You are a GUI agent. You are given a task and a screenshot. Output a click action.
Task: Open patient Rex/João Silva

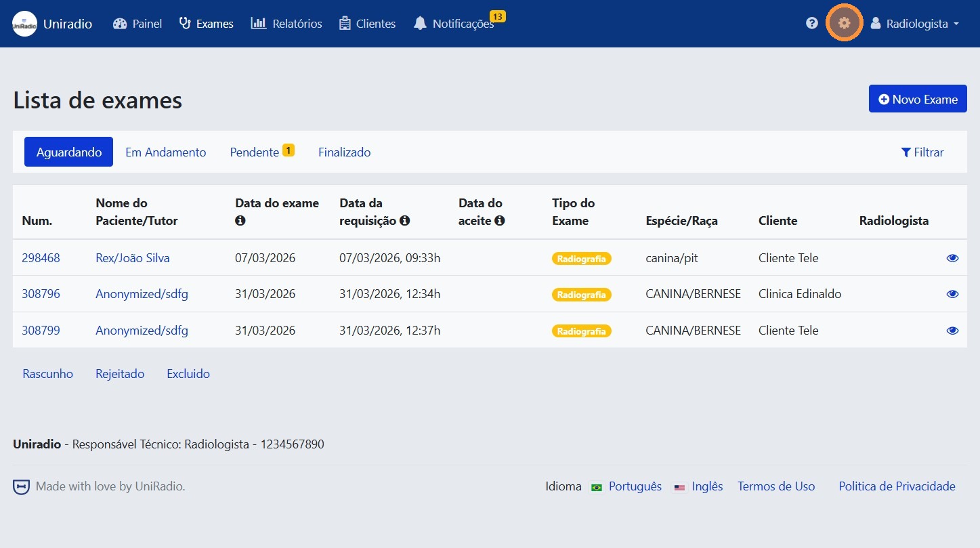[x=132, y=257]
